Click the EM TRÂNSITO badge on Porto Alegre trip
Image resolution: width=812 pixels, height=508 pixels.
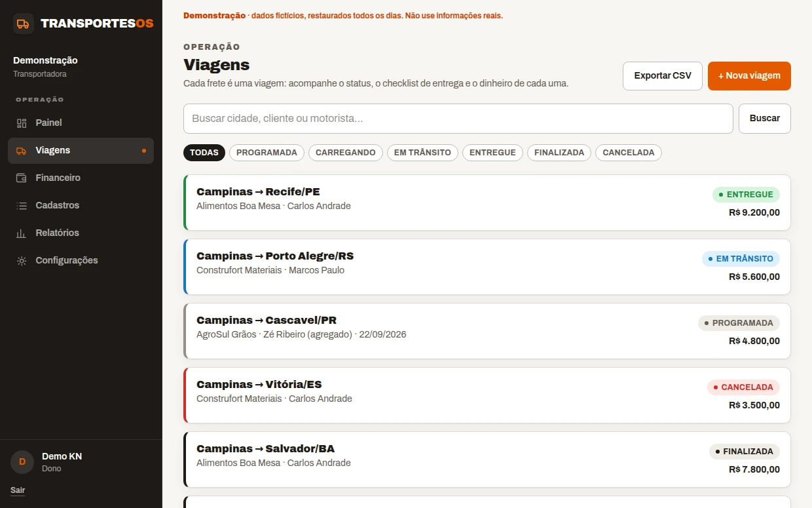point(741,259)
